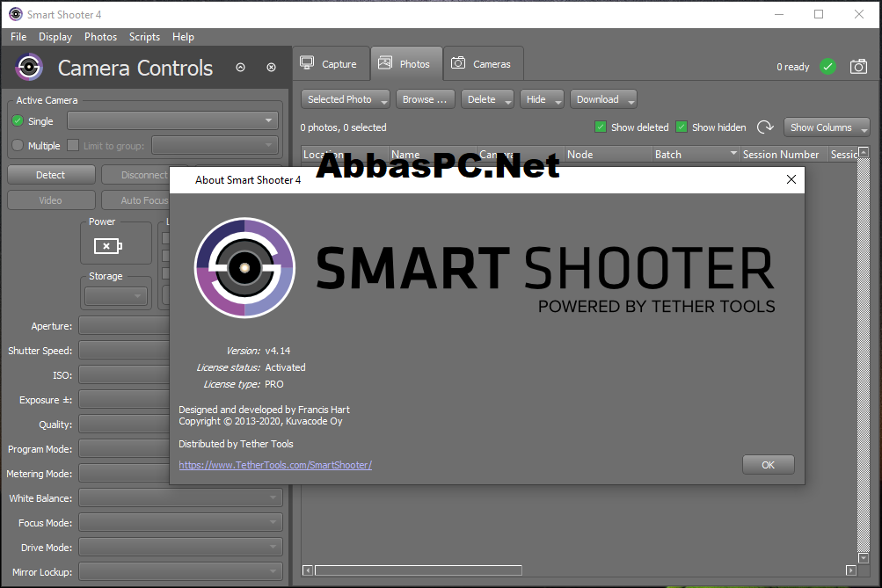Screen dimensions: 882x588
Task: Open the Limit to group dropdown
Action: [215, 145]
